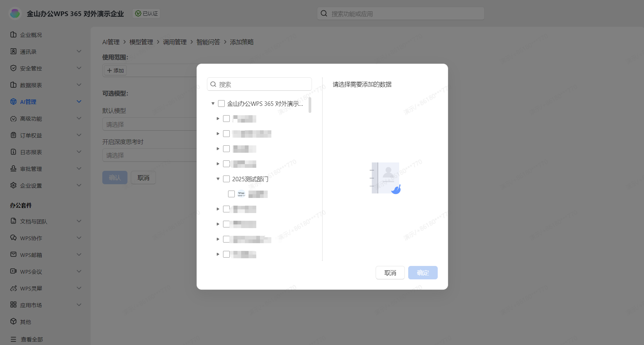Go to 调用管理 breadcrumb link
This screenshot has height=345, width=644.
pos(175,42)
